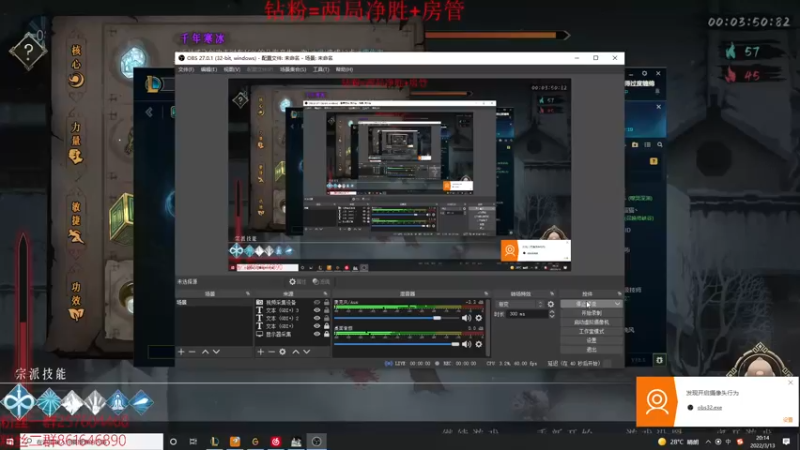Remove selected scene with minus icon

click(x=192, y=352)
